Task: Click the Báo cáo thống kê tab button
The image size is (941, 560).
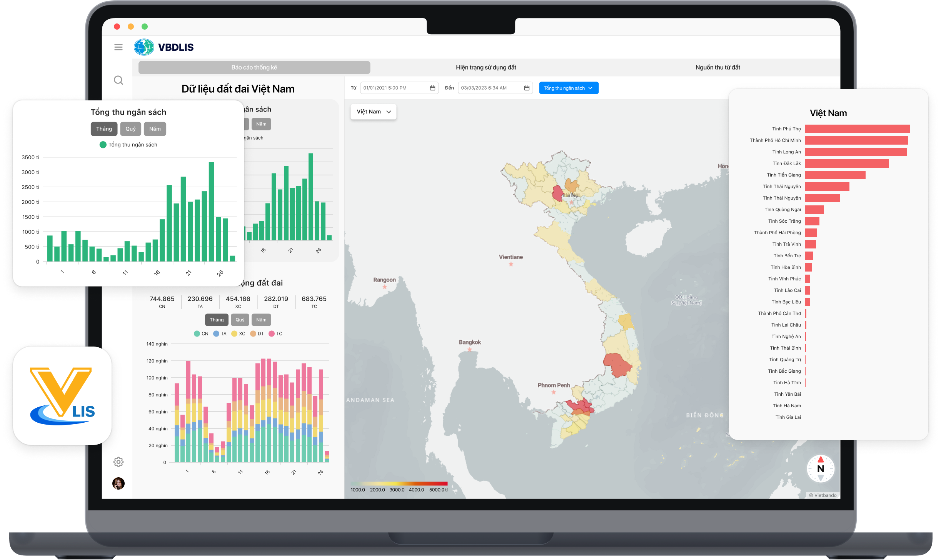Action: [254, 67]
